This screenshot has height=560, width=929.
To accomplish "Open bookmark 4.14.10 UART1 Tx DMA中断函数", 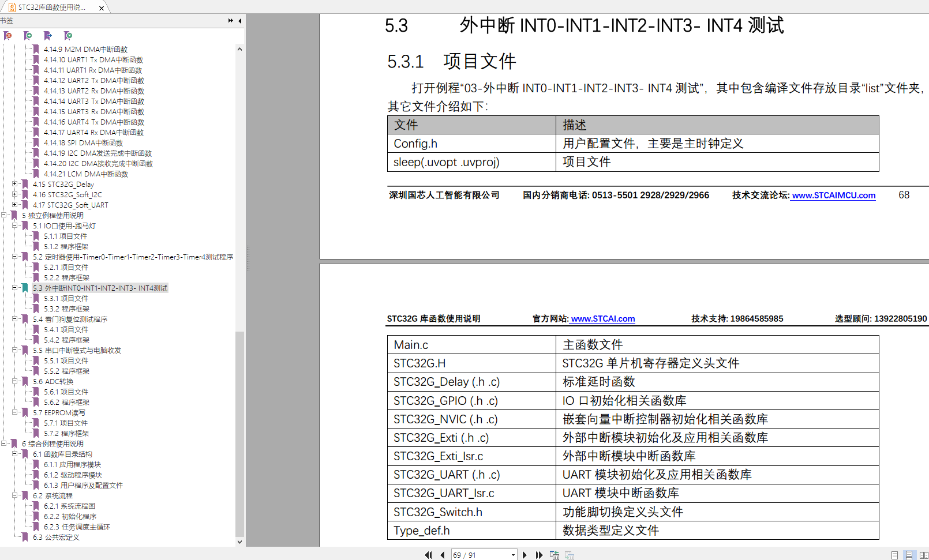I will pos(93,60).
